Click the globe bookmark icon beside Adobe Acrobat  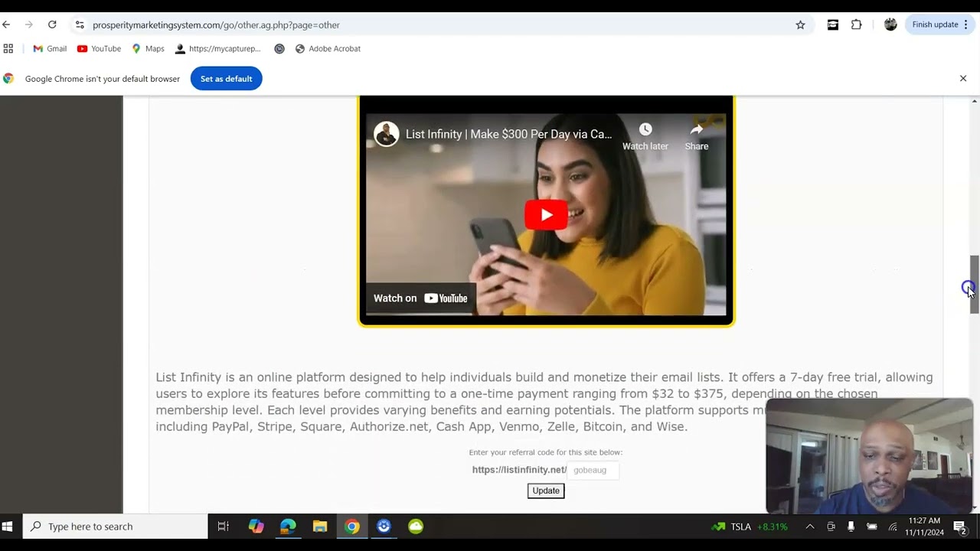tap(279, 48)
